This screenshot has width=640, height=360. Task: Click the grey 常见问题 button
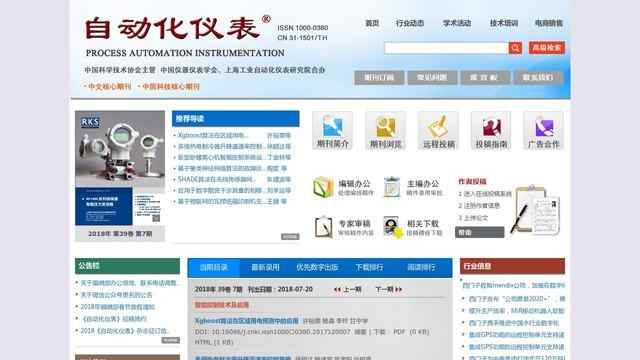coord(432,78)
